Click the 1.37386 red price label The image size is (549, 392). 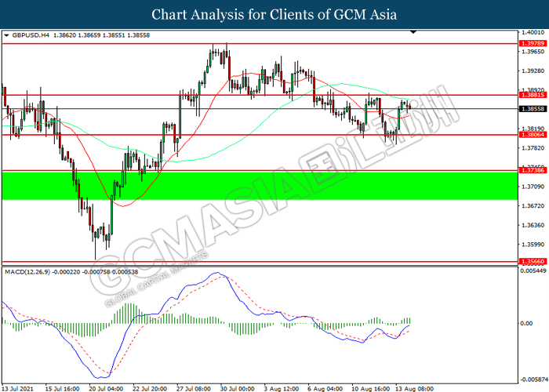(x=533, y=170)
